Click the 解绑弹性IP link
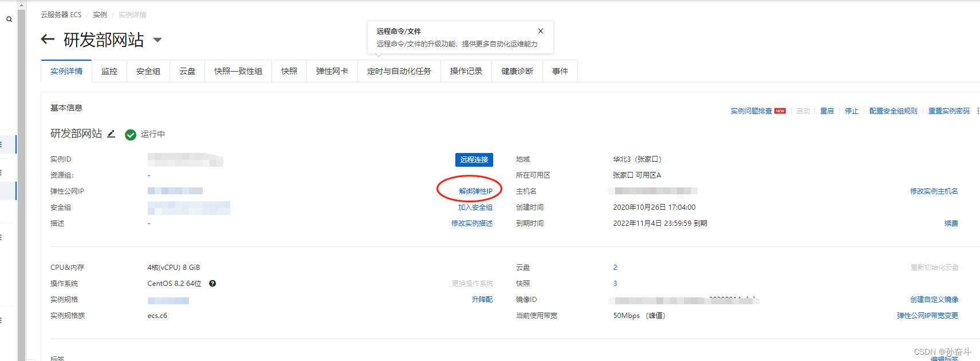The width and height of the screenshot is (980, 361). pos(475,191)
